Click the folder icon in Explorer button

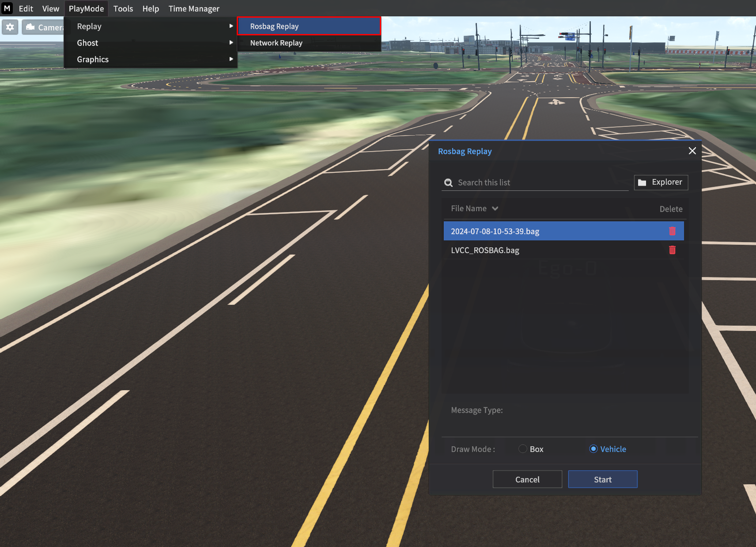(642, 182)
